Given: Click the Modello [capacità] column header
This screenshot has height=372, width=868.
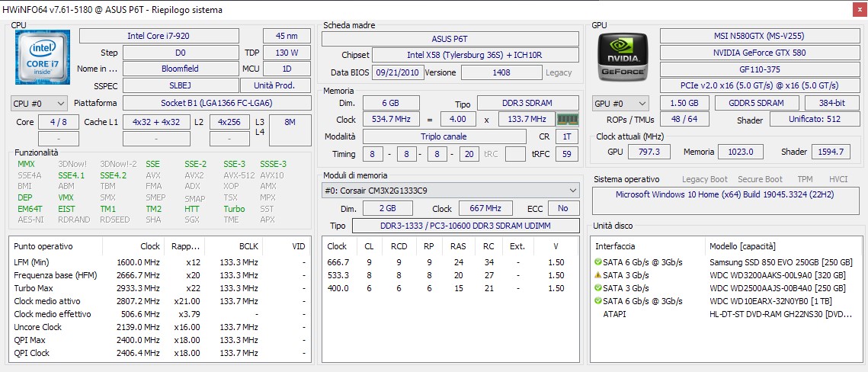Looking at the screenshot, I should (x=783, y=246).
